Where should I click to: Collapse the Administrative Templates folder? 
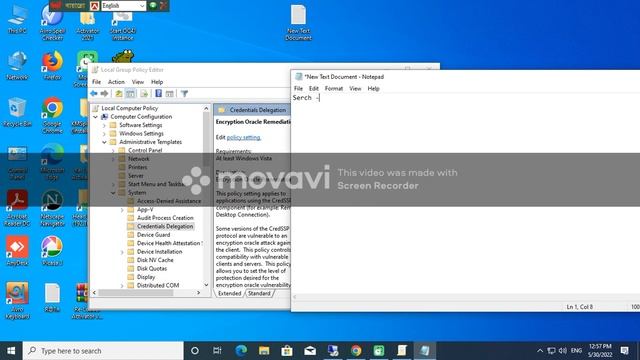pos(104,142)
